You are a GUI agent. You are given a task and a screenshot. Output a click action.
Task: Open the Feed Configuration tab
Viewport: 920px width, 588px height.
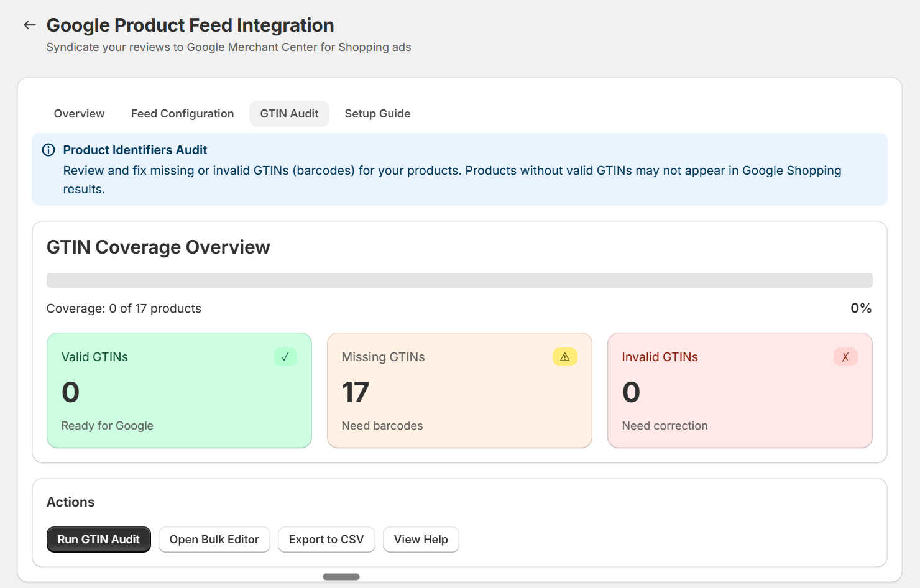(182, 113)
